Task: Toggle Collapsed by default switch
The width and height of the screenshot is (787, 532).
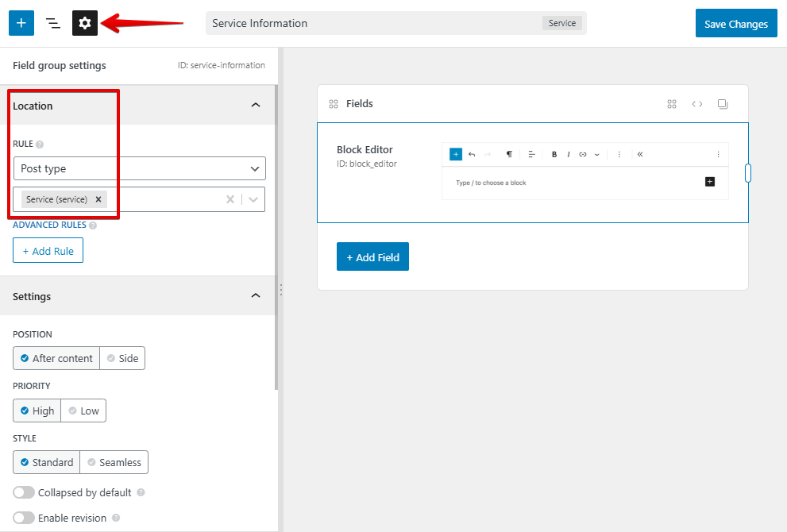Action: (24, 492)
